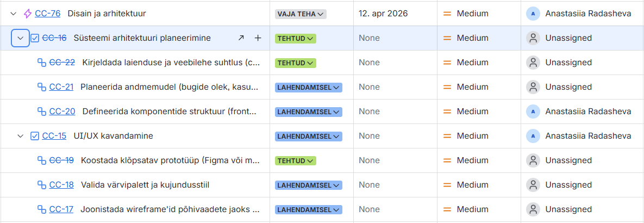
Task: Open TEHTUD status dropdown for CC-19
Action: [296, 161]
